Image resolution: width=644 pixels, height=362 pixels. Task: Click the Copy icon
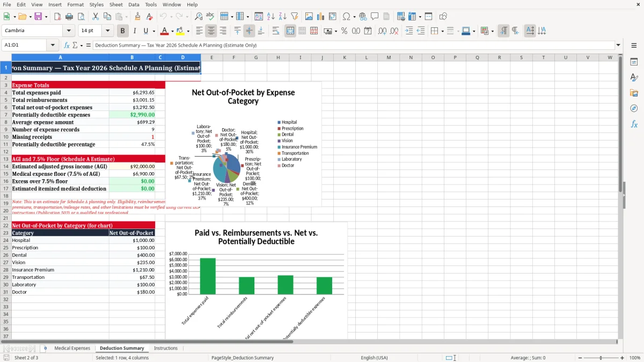[x=107, y=17]
